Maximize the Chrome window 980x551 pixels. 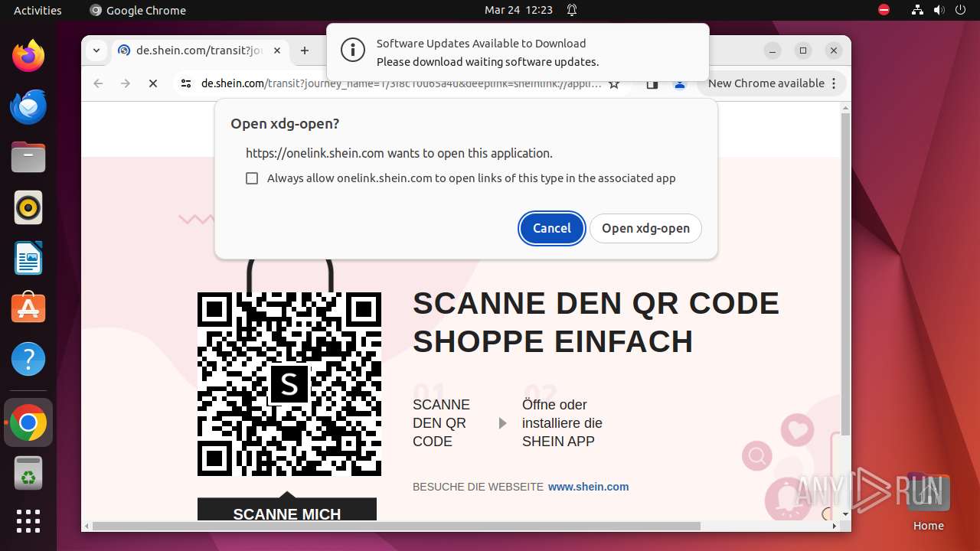coord(803,51)
